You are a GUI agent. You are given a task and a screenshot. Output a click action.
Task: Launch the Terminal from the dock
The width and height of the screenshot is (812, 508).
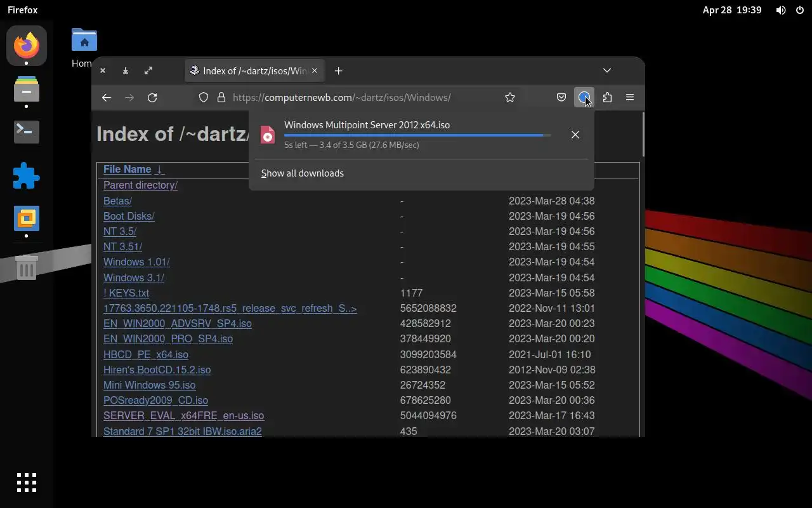point(27,131)
